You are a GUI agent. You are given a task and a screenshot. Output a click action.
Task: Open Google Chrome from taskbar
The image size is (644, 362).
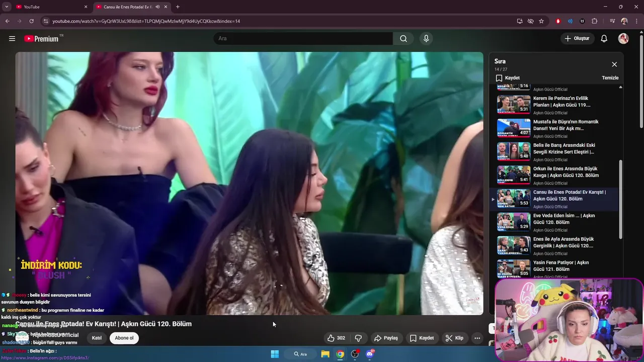(340, 354)
